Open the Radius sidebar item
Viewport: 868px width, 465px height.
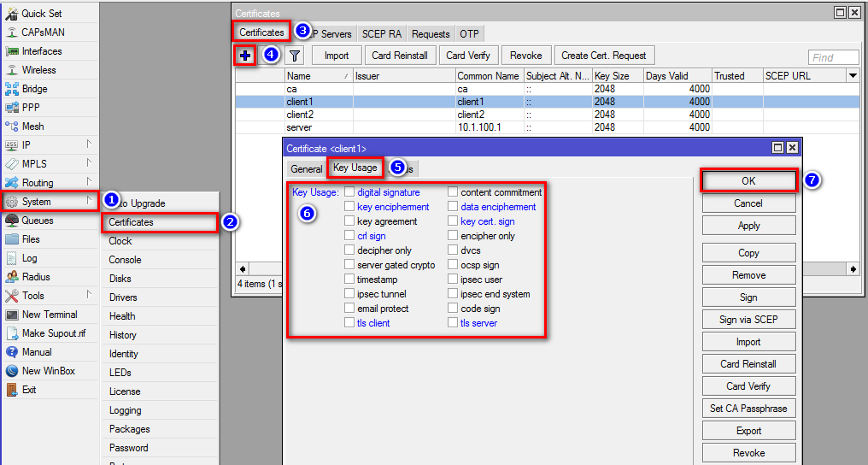(x=35, y=277)
